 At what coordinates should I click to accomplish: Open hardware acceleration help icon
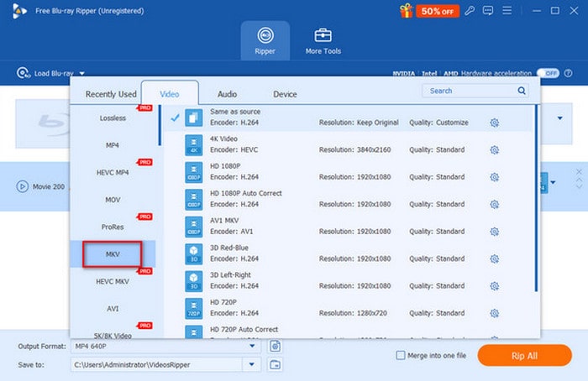point(569,73)
